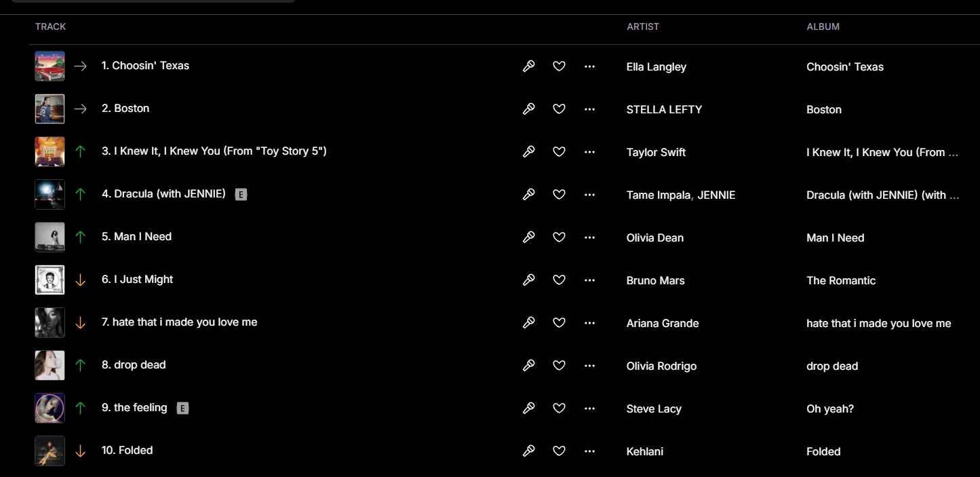This screenshot has width=980, height=477.
Task: Open The Romantic album link
Action: point(841,280)
